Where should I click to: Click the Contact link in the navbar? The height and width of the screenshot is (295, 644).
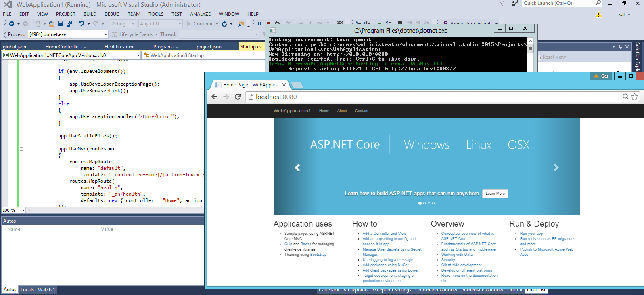tap(362, 111)
